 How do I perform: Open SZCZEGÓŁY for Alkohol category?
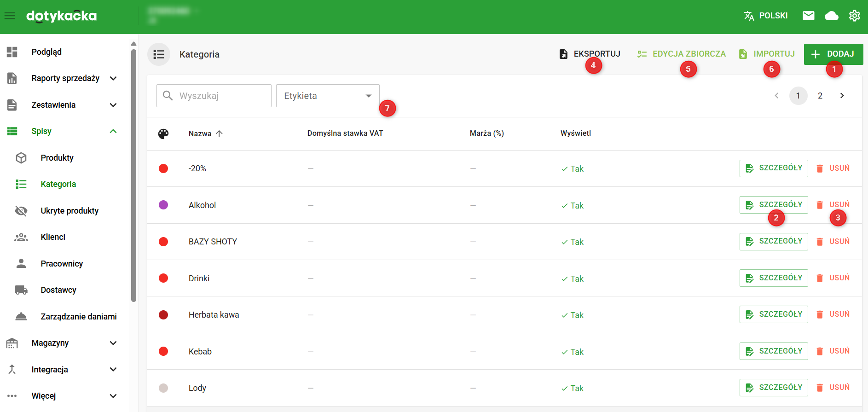click(x=774, y=205)
